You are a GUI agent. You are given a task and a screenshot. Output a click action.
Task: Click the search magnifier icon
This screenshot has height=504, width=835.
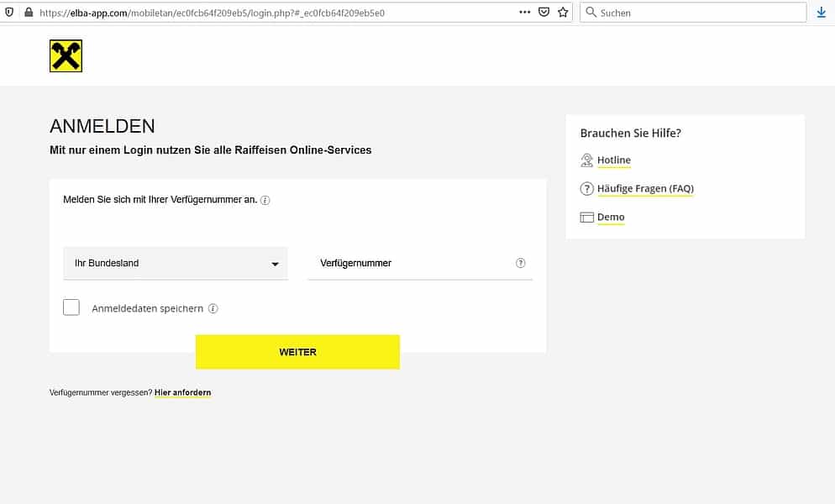pyautogui.click(x=591, y=12)
